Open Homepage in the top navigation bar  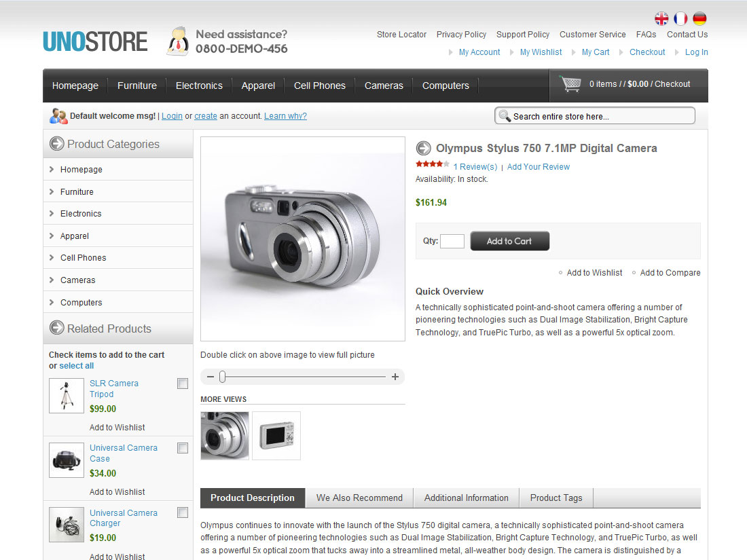(x=75, y=86)
